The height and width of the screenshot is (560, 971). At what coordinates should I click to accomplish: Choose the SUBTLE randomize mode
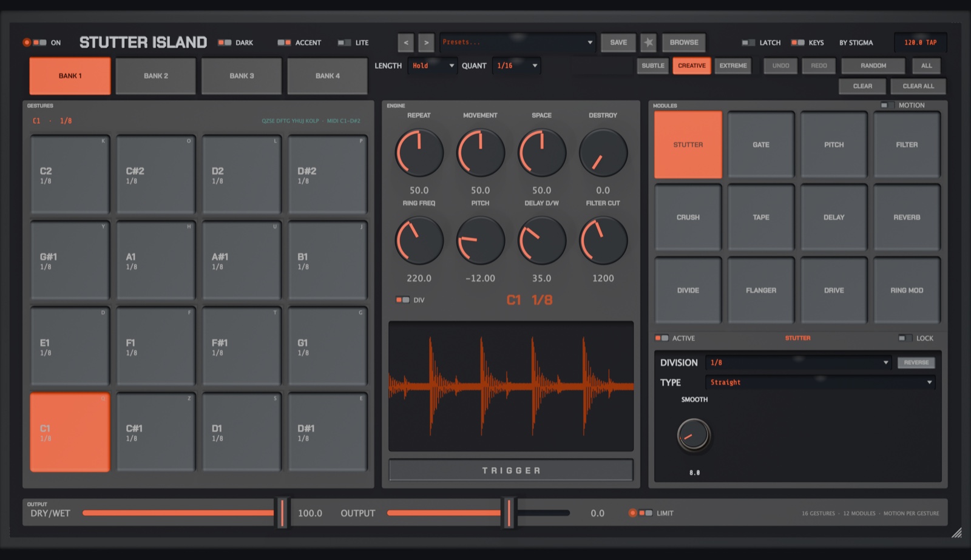653,66
